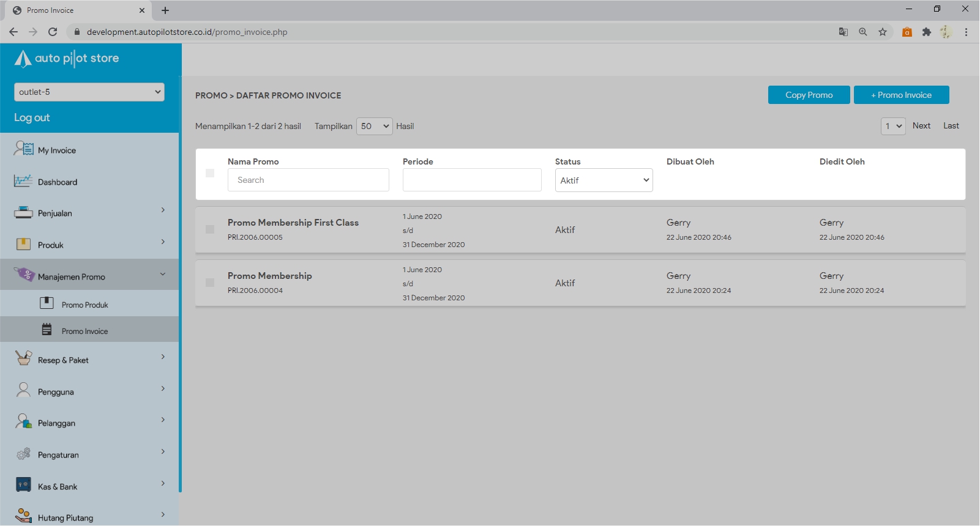Screen dimensions: 980x526
Task: Add a new promo with + Promo Invoice
Action: 901,95
